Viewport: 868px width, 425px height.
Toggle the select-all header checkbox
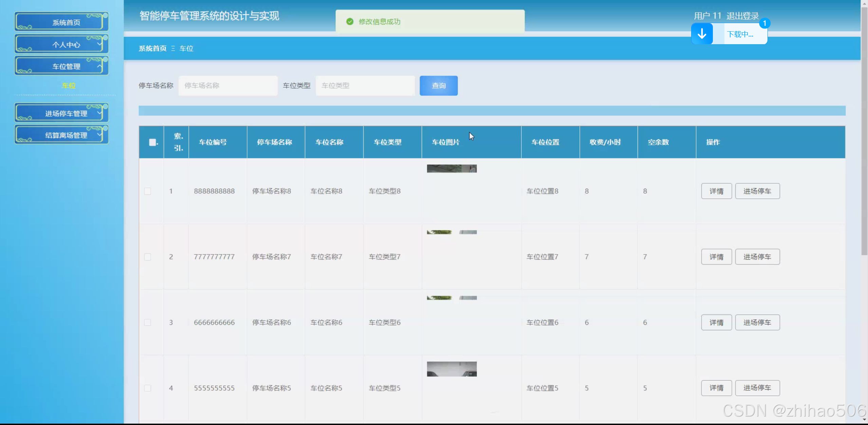pos(152,142)
